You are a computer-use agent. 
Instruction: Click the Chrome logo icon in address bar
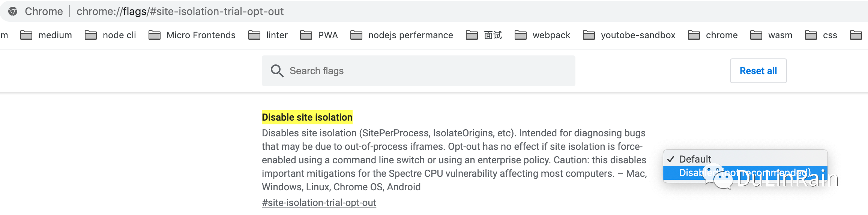point(13,12)
